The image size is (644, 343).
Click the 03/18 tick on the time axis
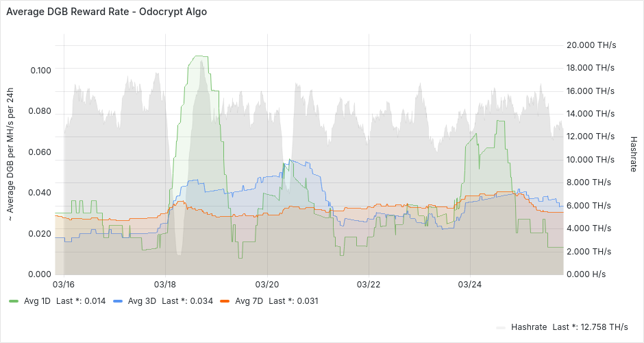click(x=165, y=283)
